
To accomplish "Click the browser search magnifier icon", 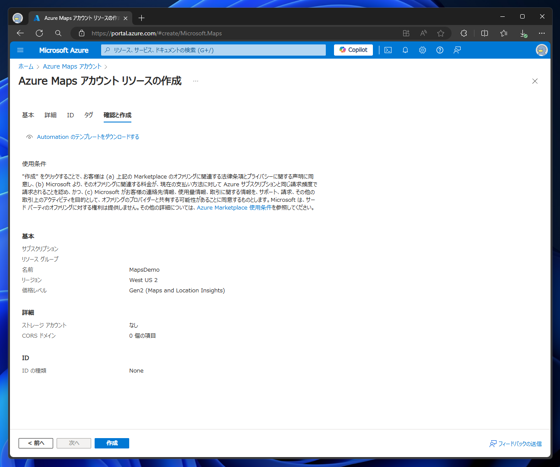I will 58,33.
